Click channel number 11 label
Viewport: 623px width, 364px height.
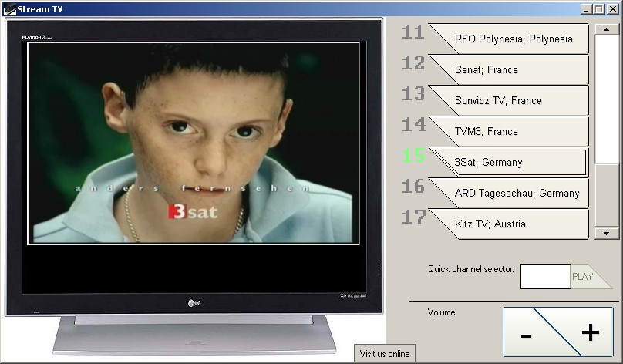(x=413, y=32)
